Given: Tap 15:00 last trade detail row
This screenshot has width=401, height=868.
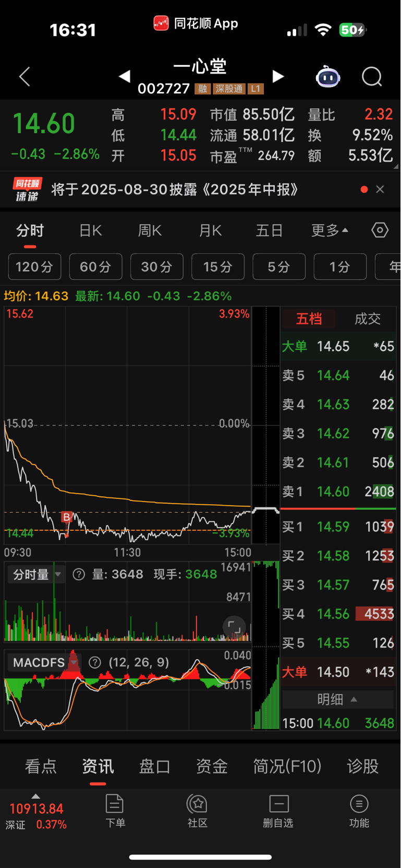Looking at the screenshot, I should click(x=338, y=723).
